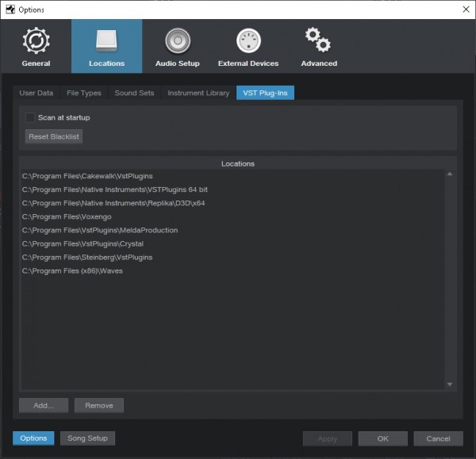Viewport: 476px width, 459px height.
Task: Confirm with the OK button
Action: click(x=383, y=438)
